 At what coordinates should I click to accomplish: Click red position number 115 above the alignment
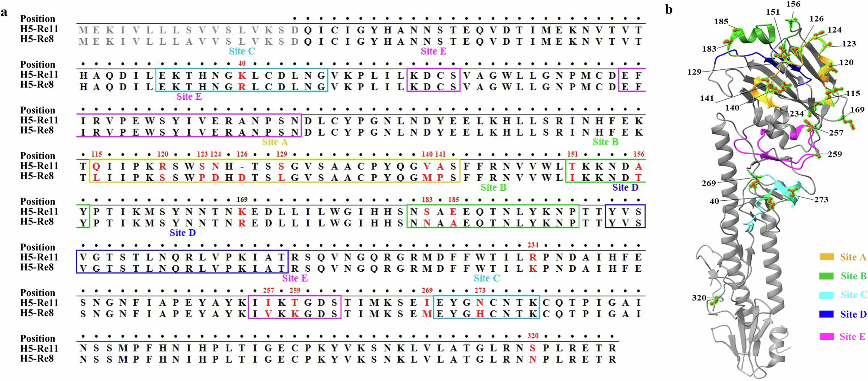(x=97, y=154)
